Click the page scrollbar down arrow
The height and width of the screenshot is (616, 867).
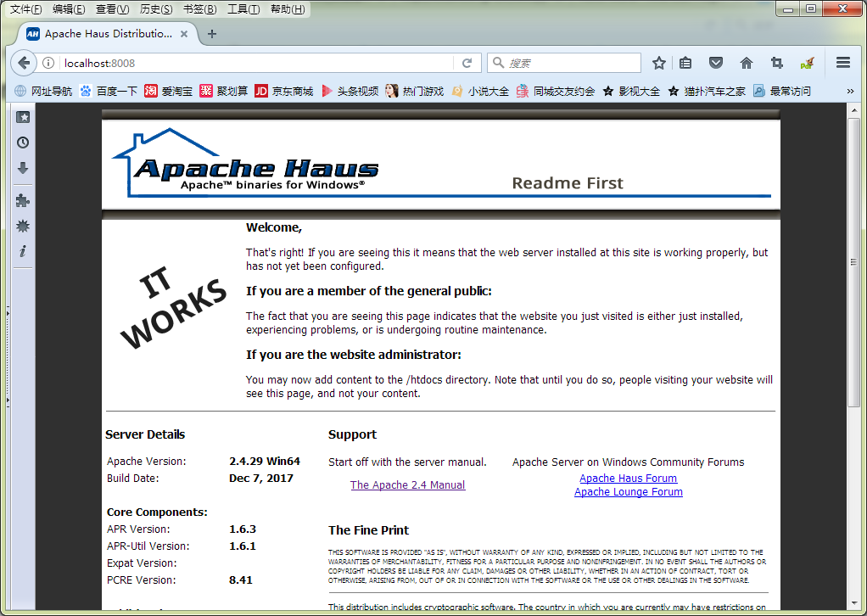[854, 603]
